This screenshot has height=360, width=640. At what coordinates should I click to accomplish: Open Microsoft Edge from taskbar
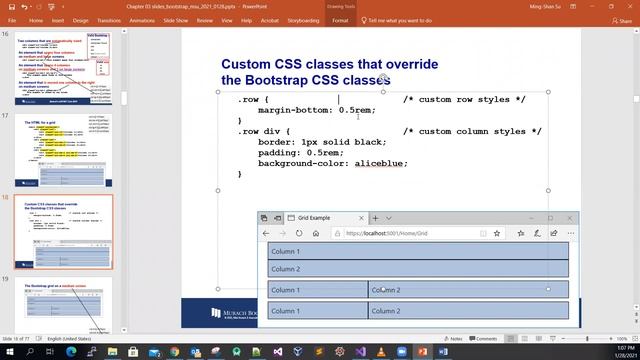click(x=71, y=351)
